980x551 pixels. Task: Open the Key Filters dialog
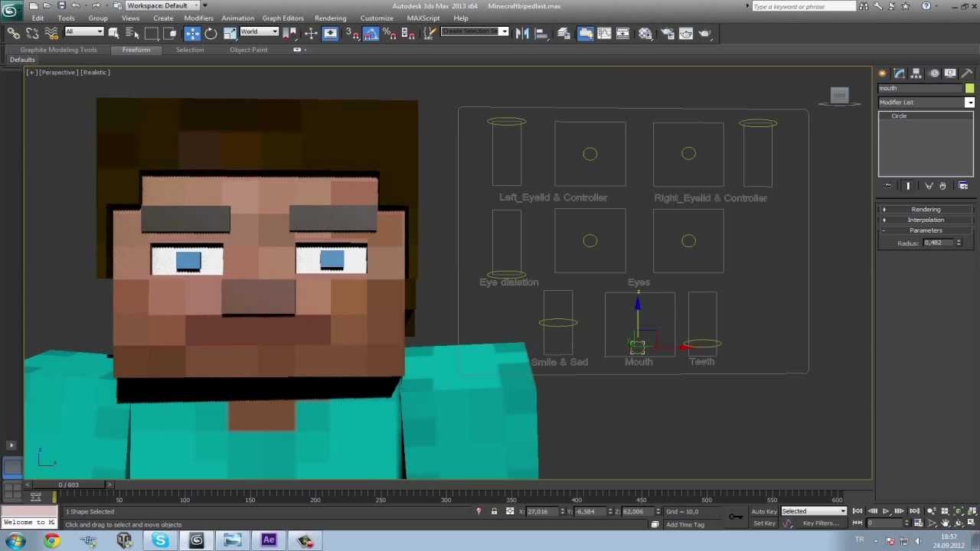pos(820,523)
